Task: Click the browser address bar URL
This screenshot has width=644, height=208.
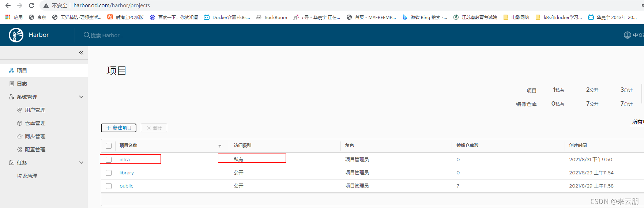Action: pos(112,5)
